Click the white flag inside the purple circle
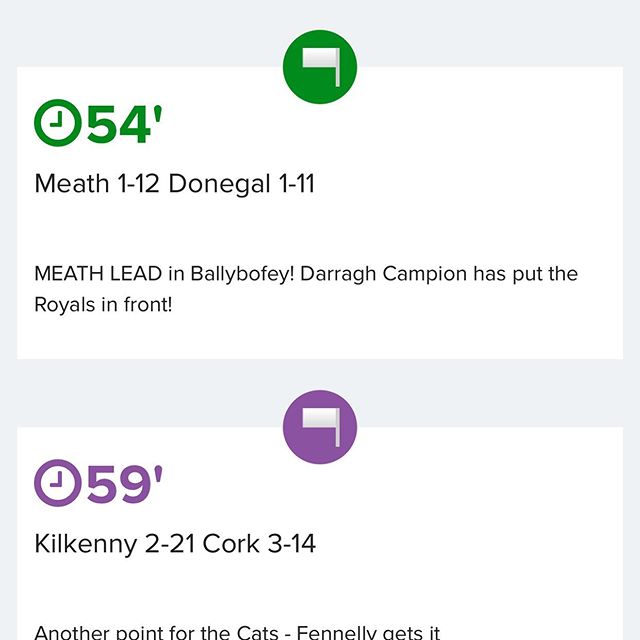640x640 pixels. point(321,427)
